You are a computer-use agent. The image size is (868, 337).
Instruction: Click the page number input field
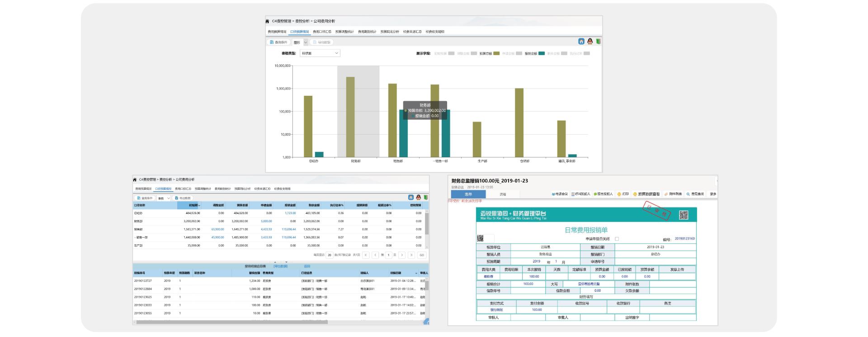point(388,255)
